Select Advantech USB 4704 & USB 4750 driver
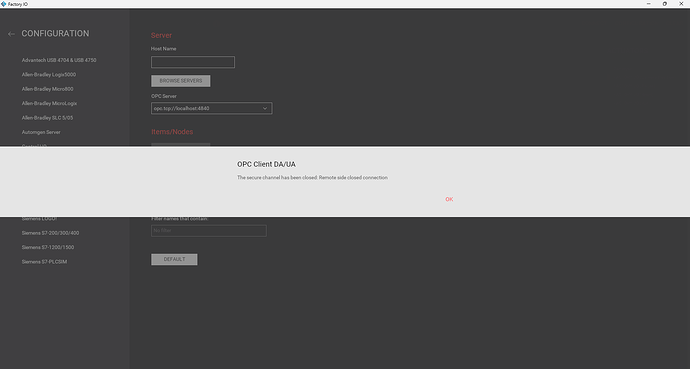The height and width of the screenshot is (369, 690). (x=59, y=60)
